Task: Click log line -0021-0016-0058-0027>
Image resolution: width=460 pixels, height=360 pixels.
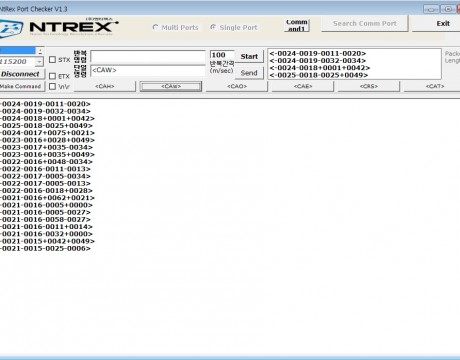Action: (45, 220)
